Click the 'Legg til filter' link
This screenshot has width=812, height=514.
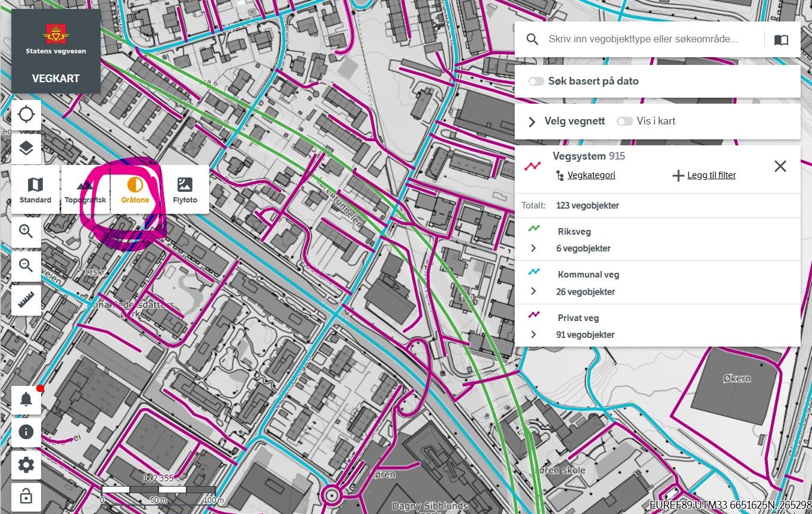(x=704, y=175)
